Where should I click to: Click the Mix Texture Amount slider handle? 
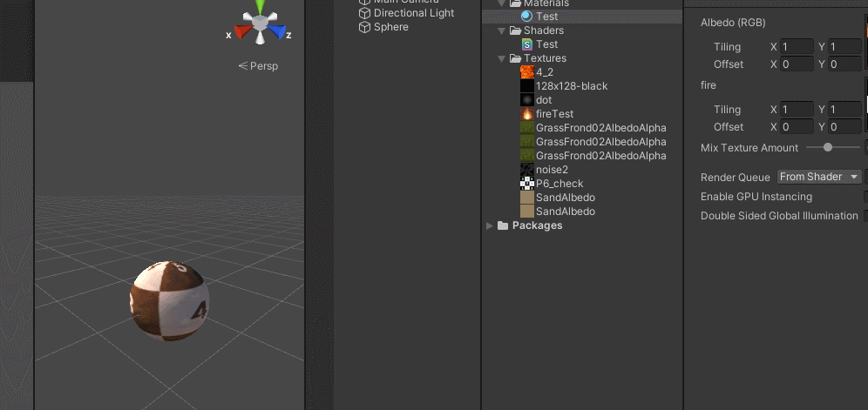[x=828, y=147]
